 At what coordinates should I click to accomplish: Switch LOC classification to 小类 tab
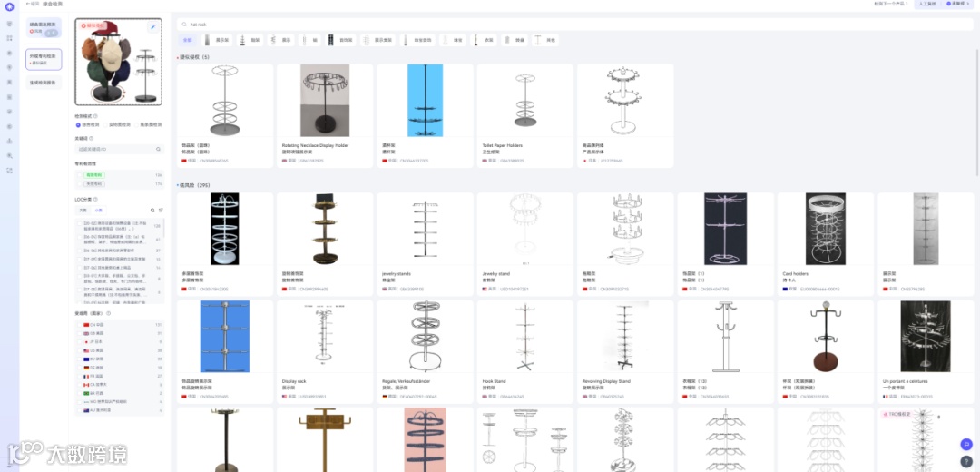[98, 211]
